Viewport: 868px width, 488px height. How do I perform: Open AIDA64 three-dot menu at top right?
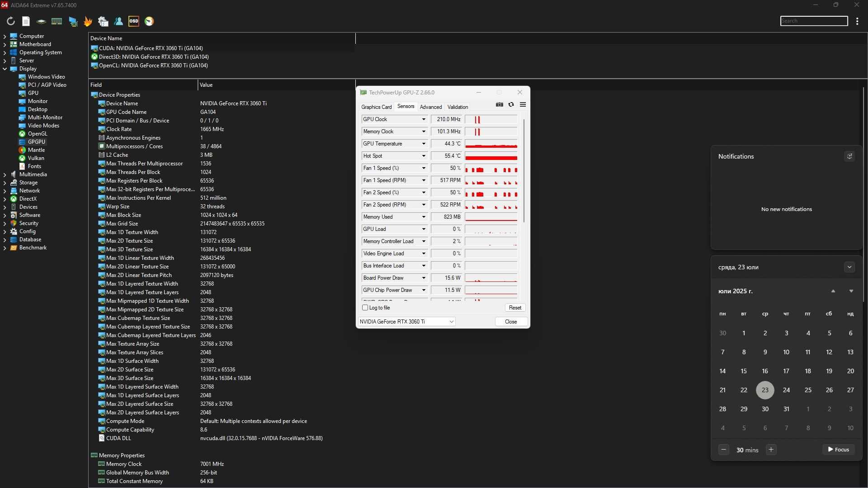click(x=857, y=21)
